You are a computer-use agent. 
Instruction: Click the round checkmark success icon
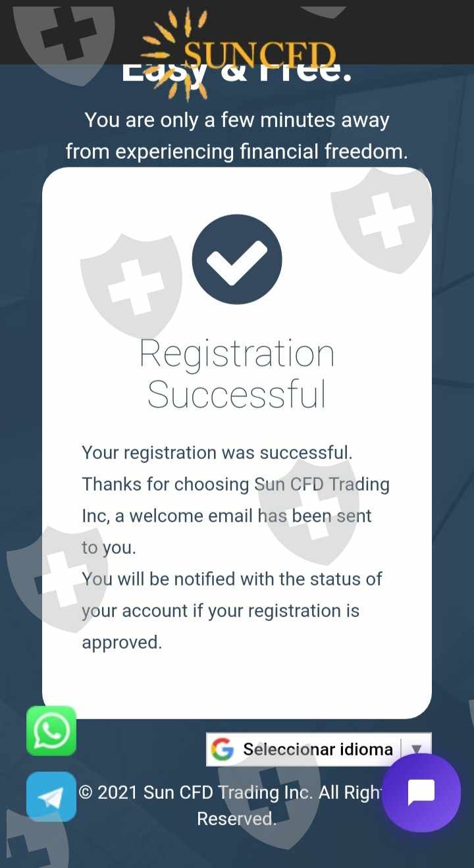tap(237, 259)
